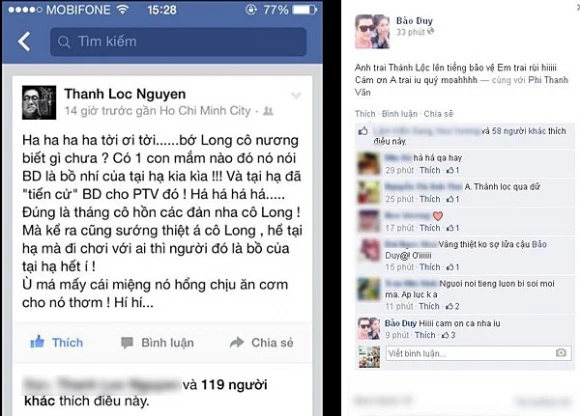Click the like count icon on 'Nguoi noi tieng' comment
The image size is (580, 416).
(x=452, y=306)
